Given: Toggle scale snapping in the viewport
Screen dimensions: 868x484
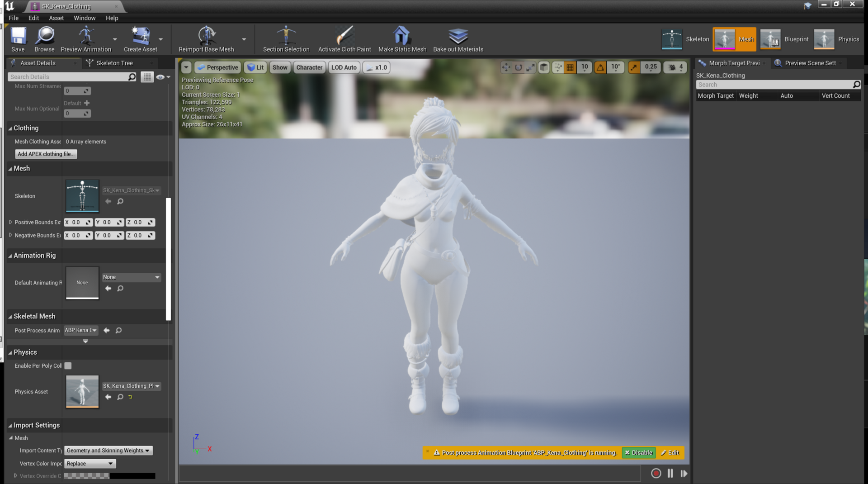Looking at the screenshot, I should 634,67.
